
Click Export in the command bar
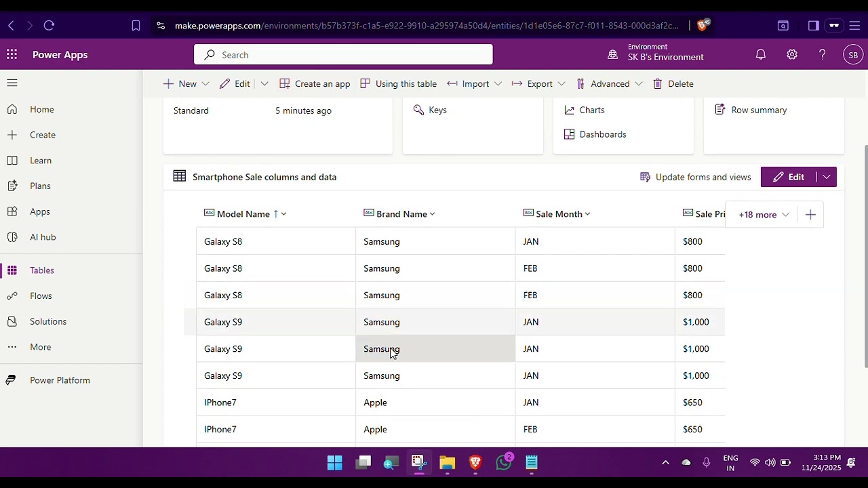point(532,84)
